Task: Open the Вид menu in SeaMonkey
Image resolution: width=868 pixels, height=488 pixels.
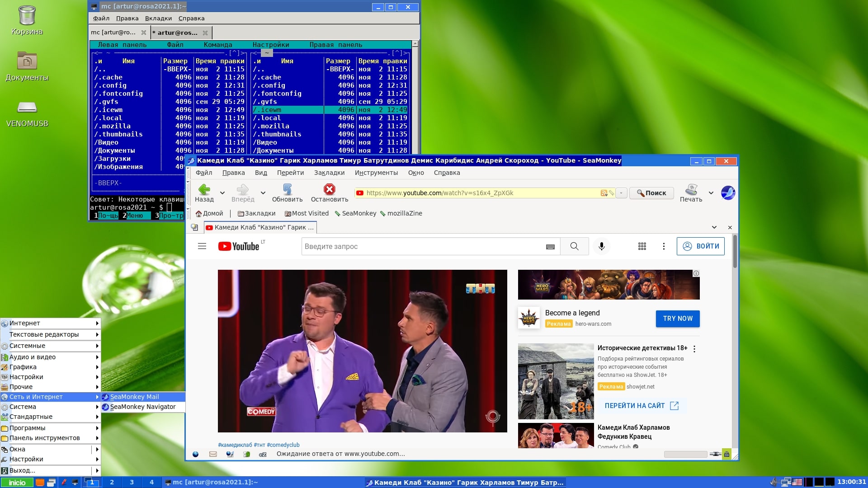Action: pyautogui.click(x=261, y=173)
